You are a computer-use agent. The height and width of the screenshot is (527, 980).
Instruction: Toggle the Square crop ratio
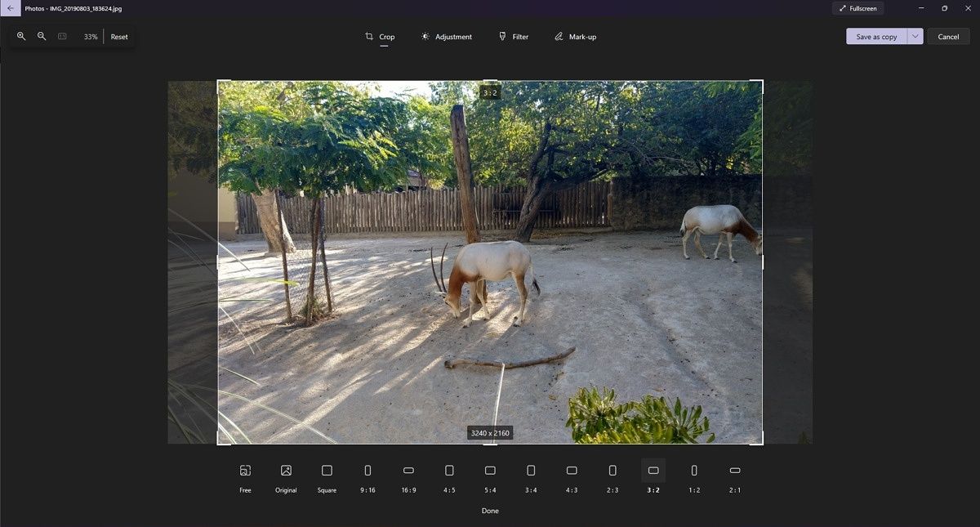(327, 471)
